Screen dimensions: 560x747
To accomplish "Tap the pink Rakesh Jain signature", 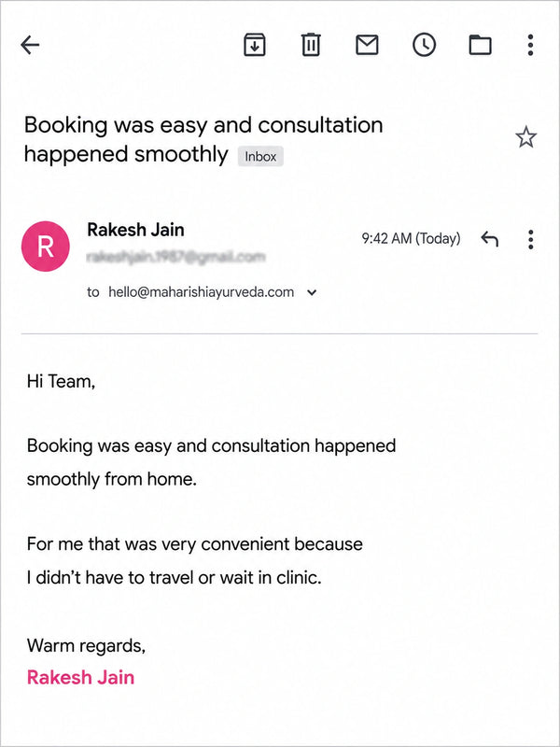I will [80, 677].
